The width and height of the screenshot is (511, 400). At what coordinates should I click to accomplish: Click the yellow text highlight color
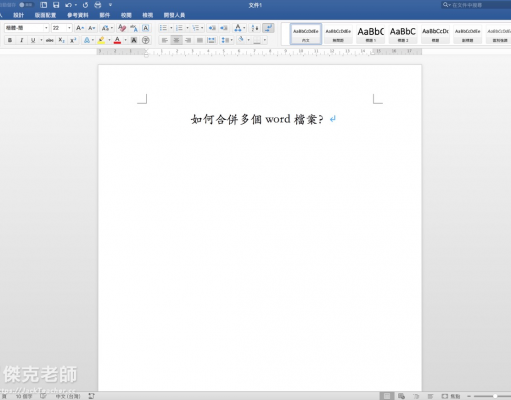[101, 40]
